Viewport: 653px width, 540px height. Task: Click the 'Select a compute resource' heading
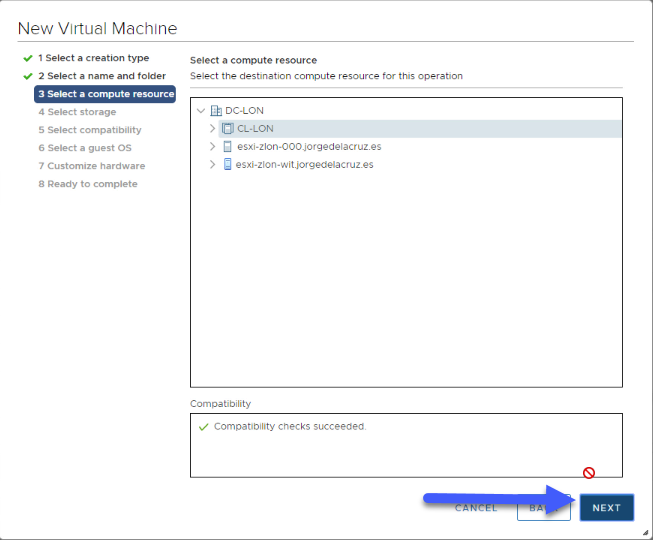(x=253, y=60)
